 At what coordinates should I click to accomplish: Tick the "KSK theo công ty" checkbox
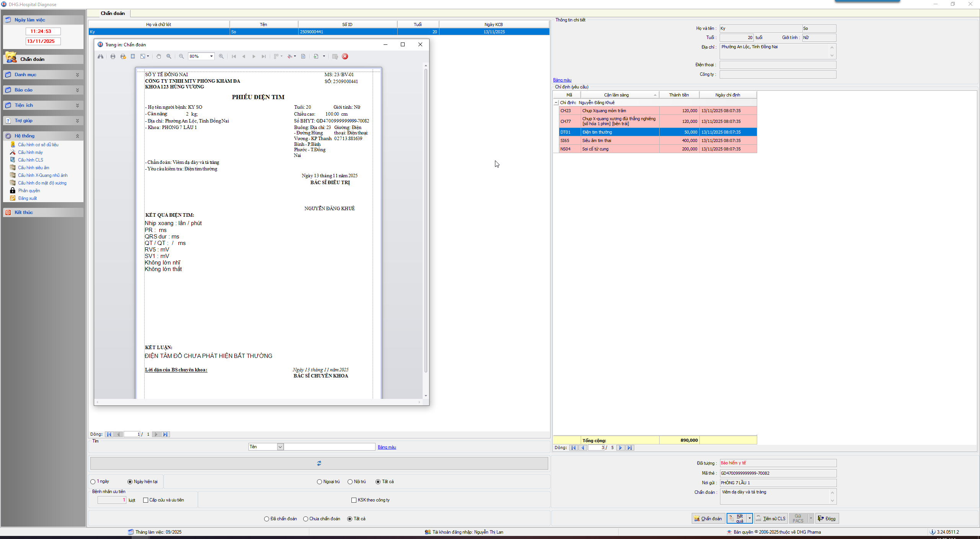click(354, 500)
